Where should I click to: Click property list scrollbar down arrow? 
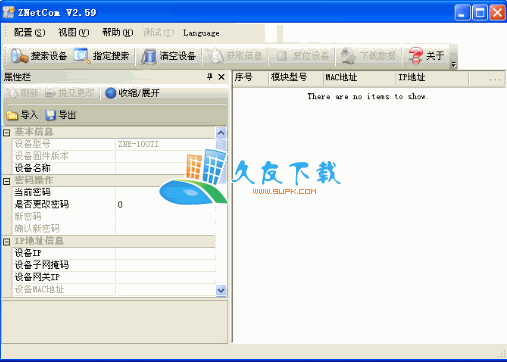221,290
